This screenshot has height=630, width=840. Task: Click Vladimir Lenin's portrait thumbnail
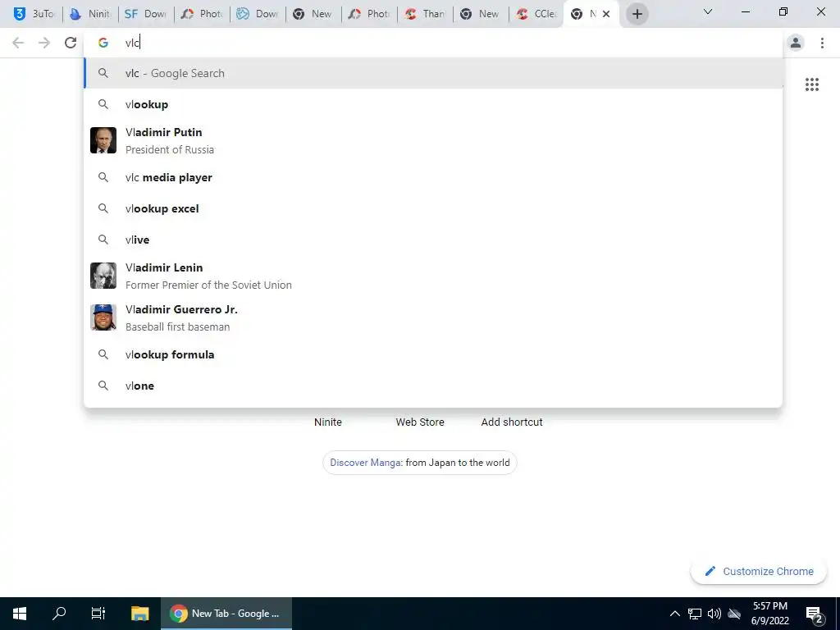[x=103, y=276]
